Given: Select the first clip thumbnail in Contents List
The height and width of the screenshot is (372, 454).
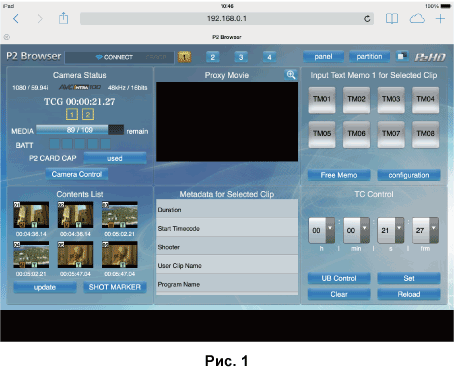Looking at the screenshot, I should point(31,215).
